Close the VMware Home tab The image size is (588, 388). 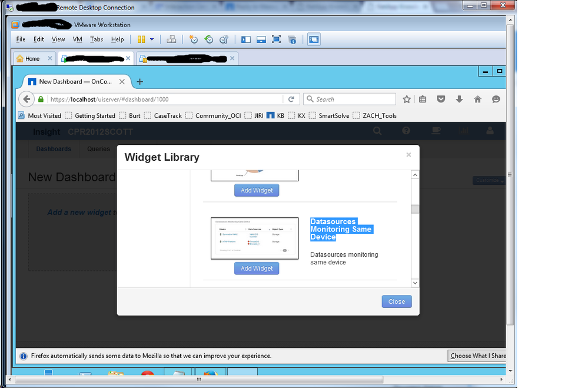[x=50, y=58]
